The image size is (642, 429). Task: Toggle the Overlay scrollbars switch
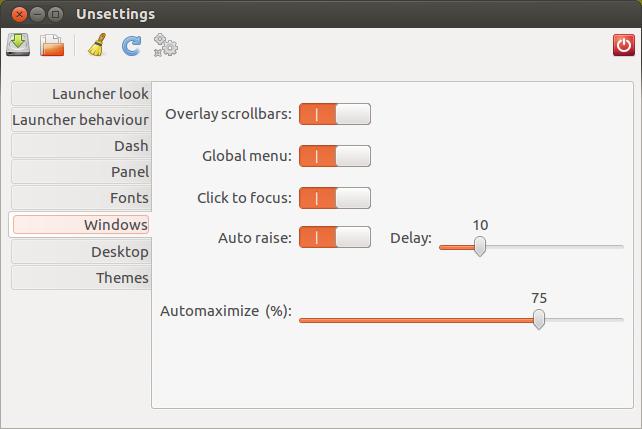335,114
